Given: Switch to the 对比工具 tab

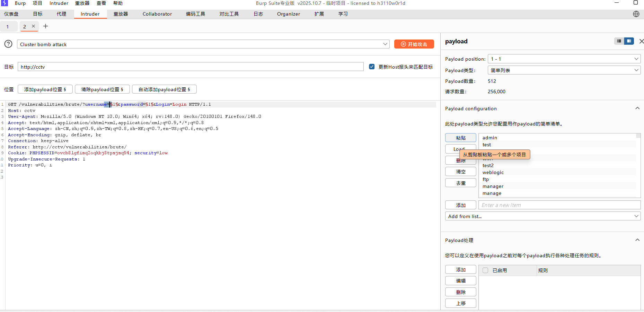Looking at the screenshot, I should tap(229, 14).
